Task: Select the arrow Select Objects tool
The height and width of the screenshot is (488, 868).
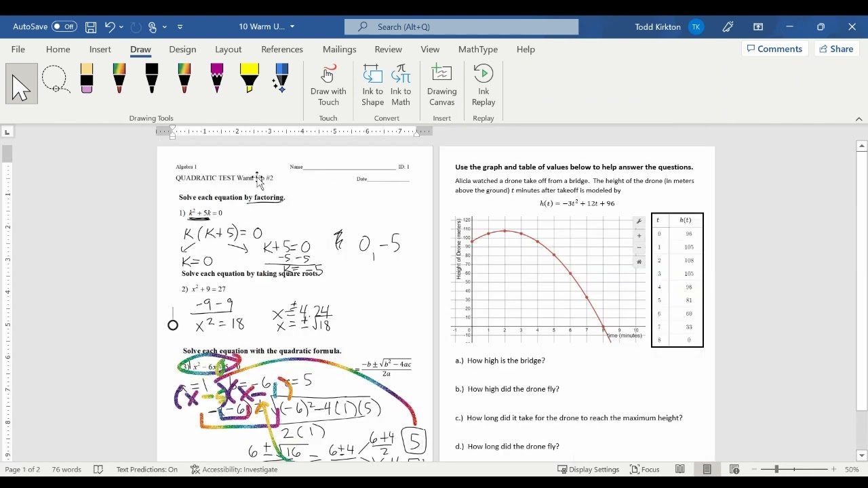Action: [x=22, y=84]
